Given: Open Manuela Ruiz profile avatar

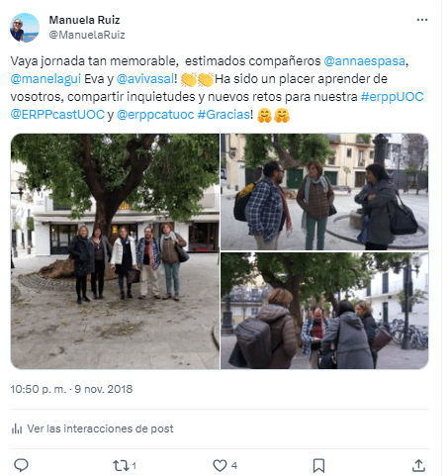Looking at the screenshot, I should 25,28.
